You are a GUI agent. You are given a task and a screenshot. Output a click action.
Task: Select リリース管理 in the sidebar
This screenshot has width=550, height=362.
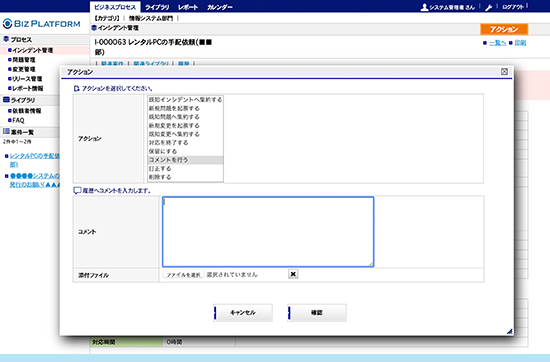(27, 79)
